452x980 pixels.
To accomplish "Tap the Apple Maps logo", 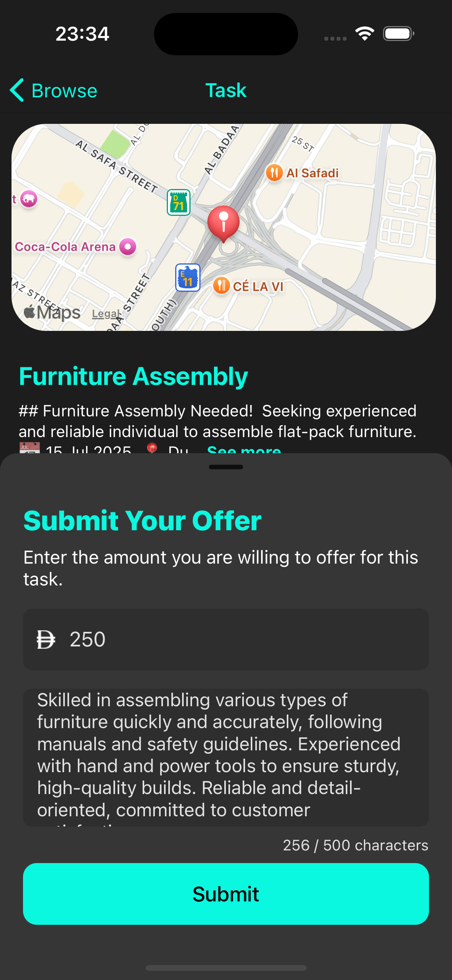I will click(x=52, y=312).
